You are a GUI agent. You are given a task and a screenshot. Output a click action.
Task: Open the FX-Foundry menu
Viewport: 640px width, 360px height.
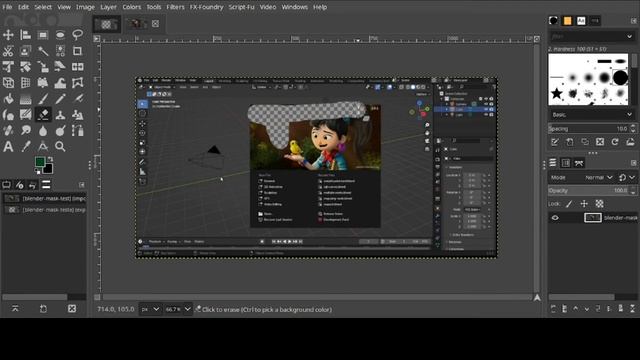tap(207, 7)
